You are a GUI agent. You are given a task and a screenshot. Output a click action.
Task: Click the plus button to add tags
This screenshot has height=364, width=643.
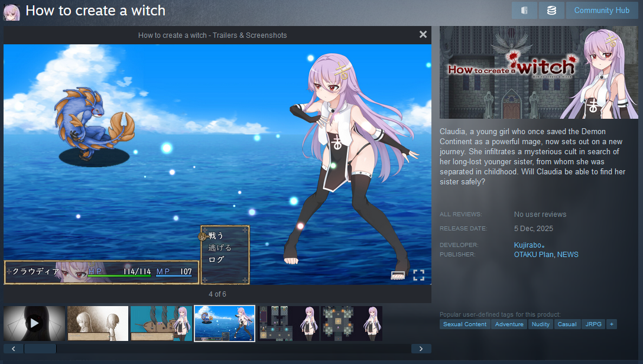[612, 324]
